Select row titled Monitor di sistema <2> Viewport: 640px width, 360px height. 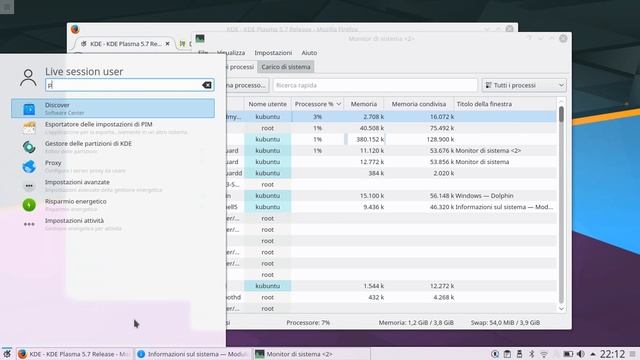[x=391, y=151]
